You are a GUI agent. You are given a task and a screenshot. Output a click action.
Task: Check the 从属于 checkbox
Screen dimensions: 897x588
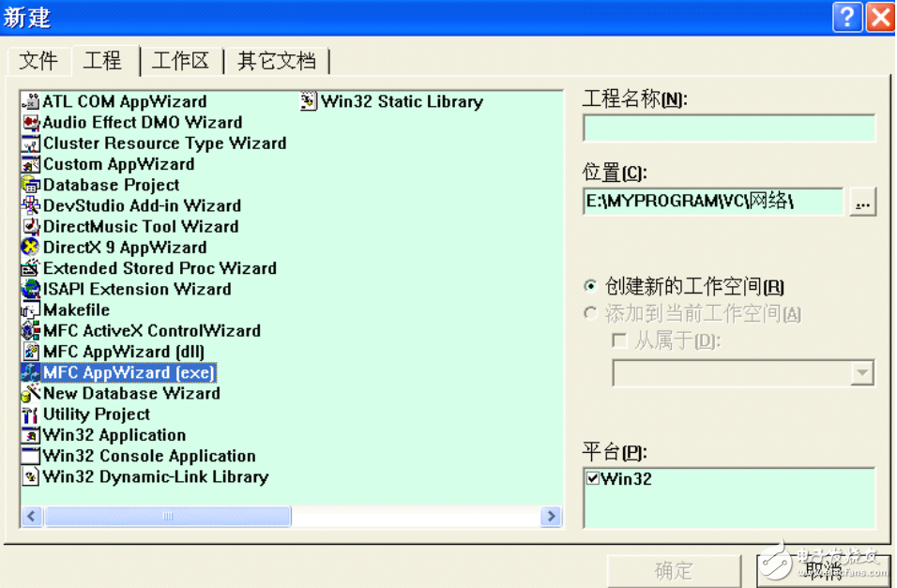(x=619, y=339)
